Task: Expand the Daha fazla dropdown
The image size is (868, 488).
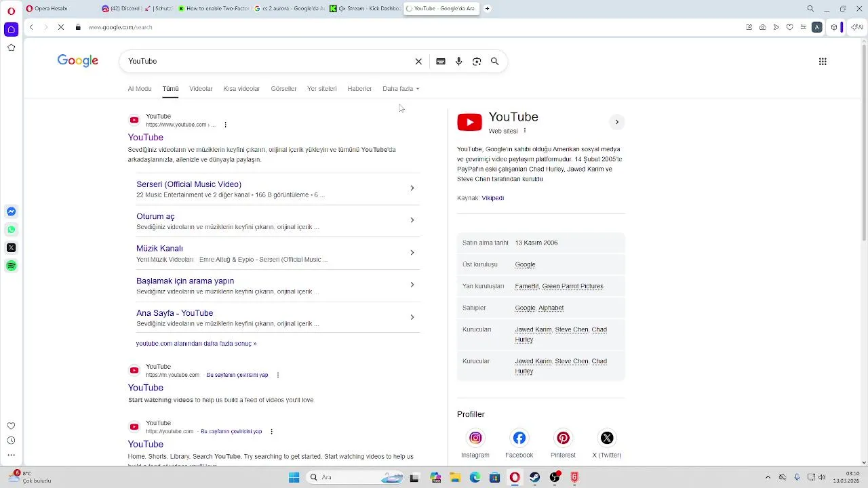Action: (401, 89)
